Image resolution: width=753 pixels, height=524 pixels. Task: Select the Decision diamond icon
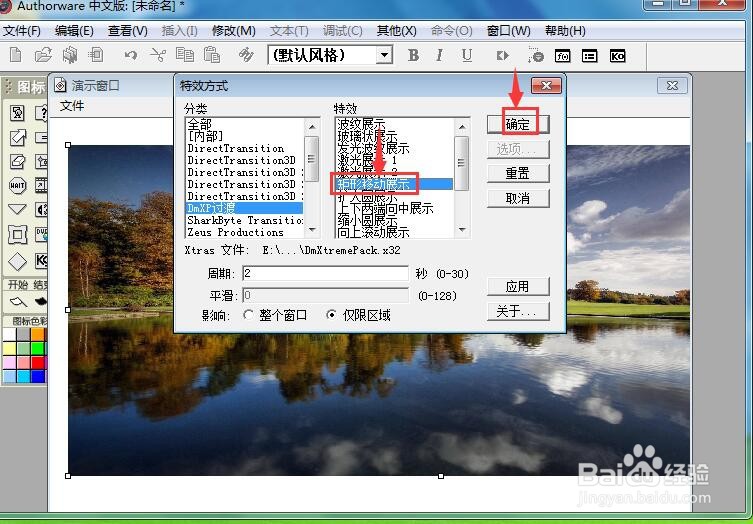pyautogui.click(x=17, y=262)
